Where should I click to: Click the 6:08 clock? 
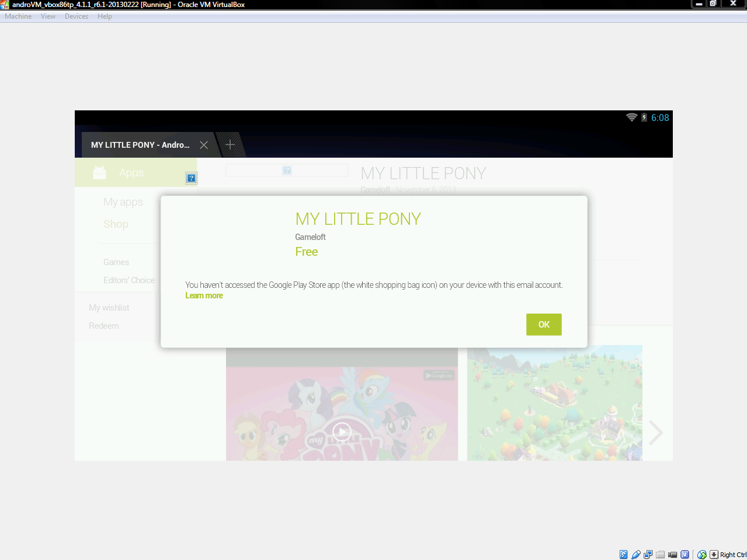660,117
